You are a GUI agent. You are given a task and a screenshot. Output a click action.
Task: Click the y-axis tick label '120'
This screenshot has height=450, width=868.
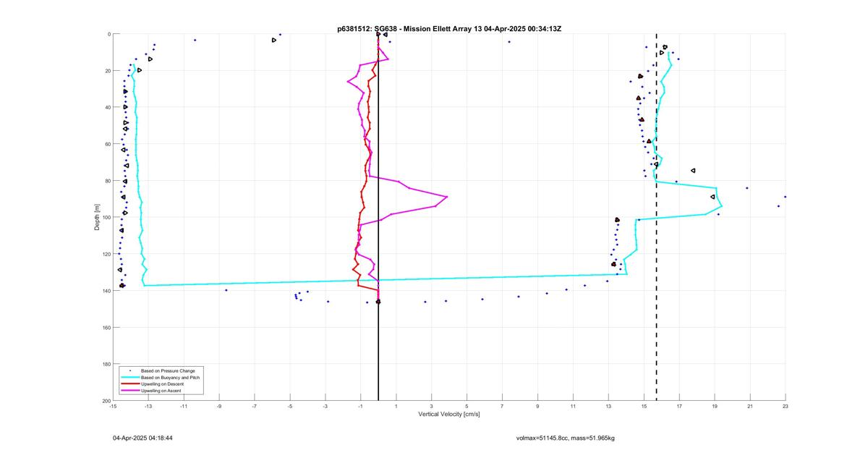106,254
